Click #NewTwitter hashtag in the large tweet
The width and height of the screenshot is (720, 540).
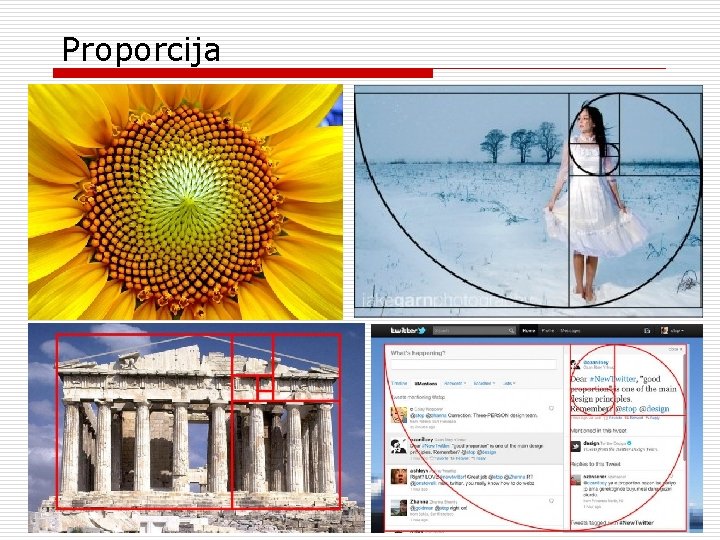pos(613,379)
